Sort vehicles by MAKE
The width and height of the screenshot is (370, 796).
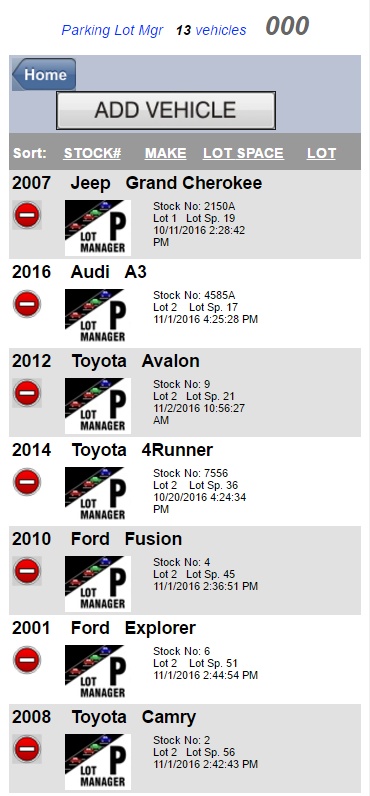[165, 153]
